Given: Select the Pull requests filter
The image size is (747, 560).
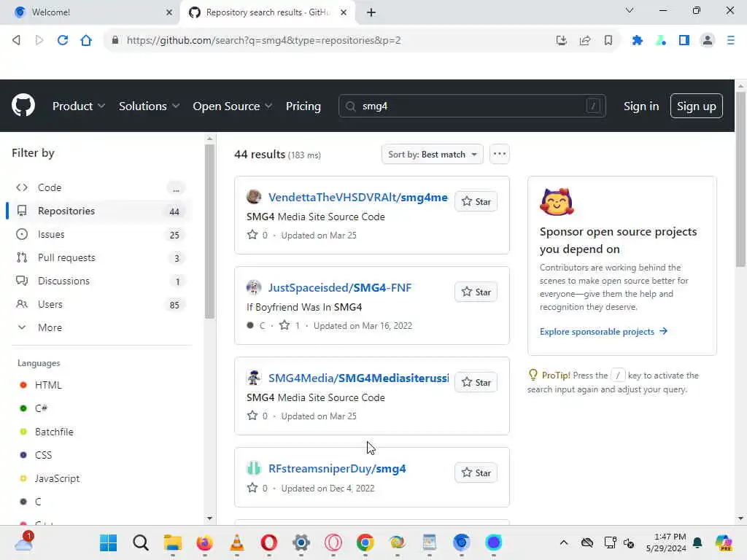Looking at the screenshot, I should (x=101, y=257).
